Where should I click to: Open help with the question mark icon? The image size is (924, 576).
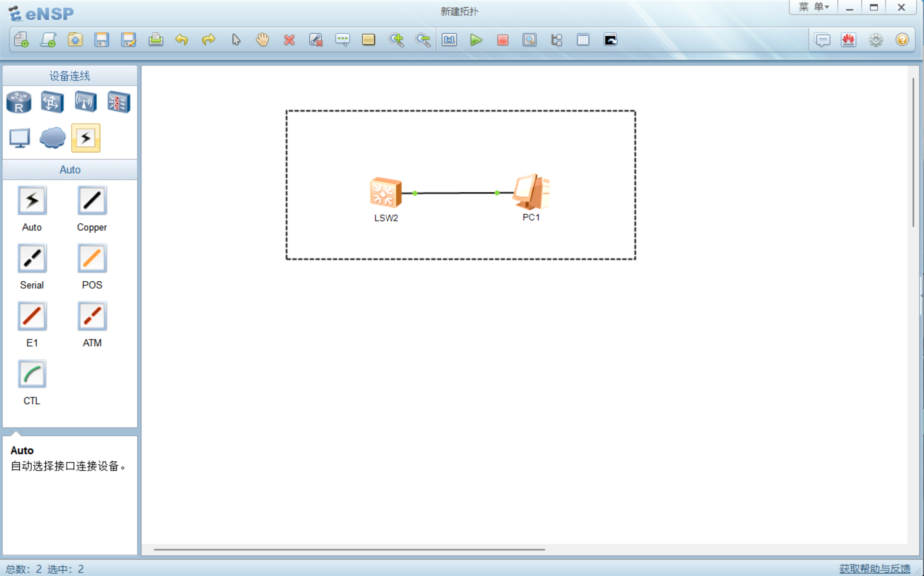click(902, 40)
